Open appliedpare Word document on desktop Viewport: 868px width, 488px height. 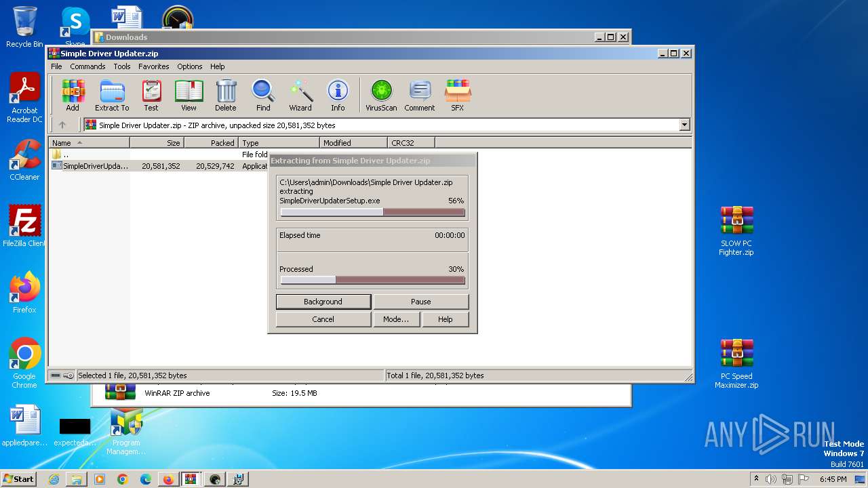(24, 426)
